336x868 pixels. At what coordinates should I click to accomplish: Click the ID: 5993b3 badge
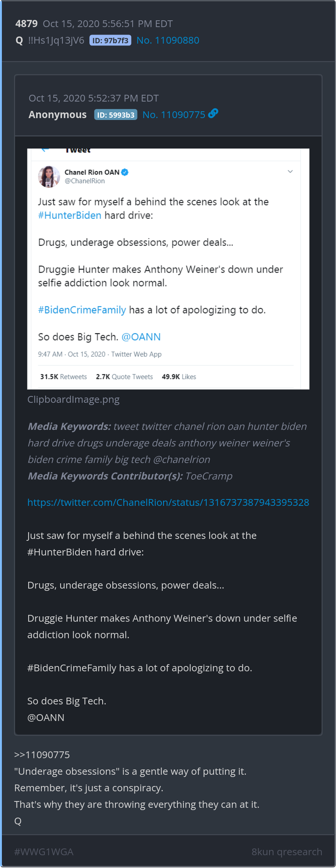pos(116,115)
